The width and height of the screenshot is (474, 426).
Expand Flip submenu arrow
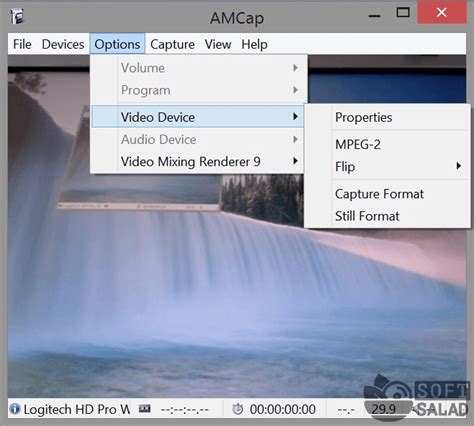tap(459, 166)
